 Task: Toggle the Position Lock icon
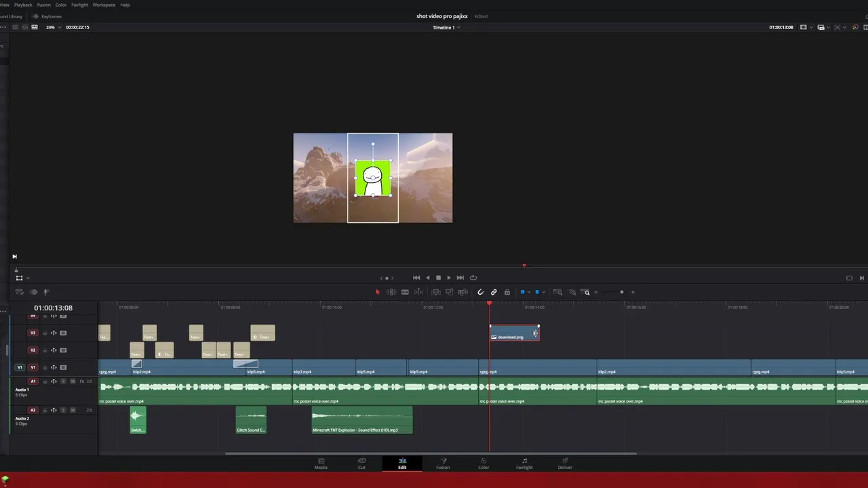click(507, 292)
